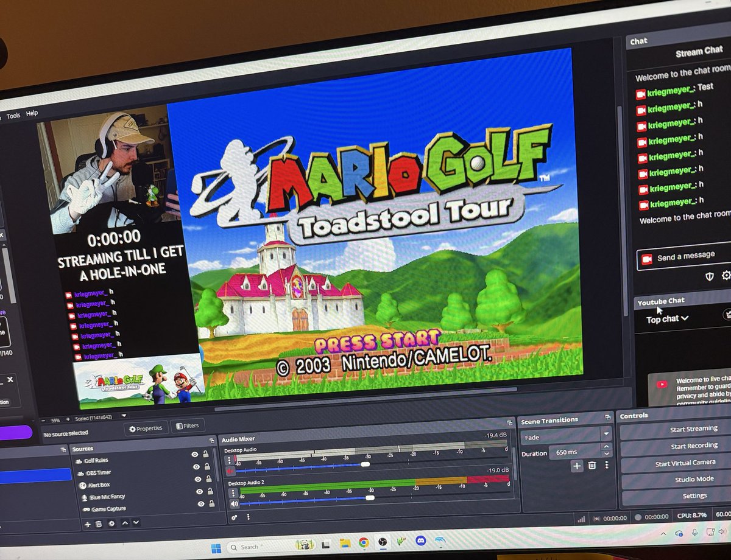Open chat shield moderation icon
The width and height of the screenshot is (731, 560).
coord(709,276)
